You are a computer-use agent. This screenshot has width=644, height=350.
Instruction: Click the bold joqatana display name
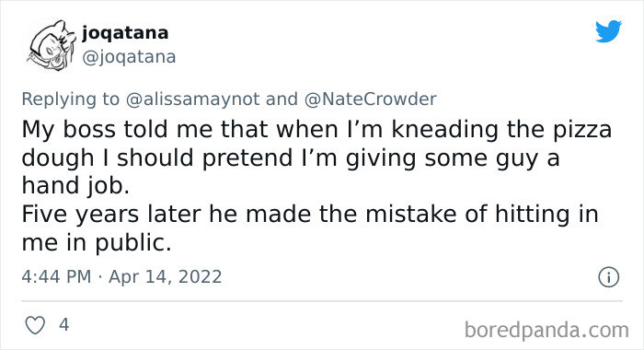[125, 33]
